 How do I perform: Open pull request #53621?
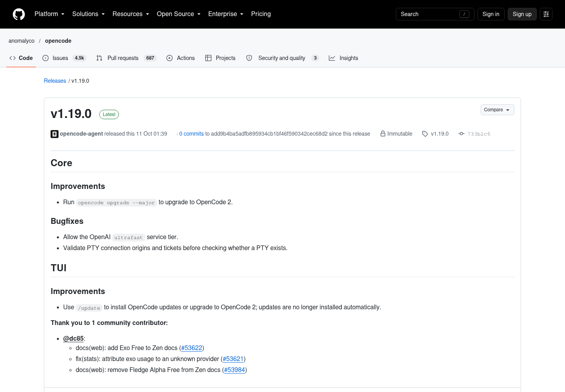[x=233, y=359]
